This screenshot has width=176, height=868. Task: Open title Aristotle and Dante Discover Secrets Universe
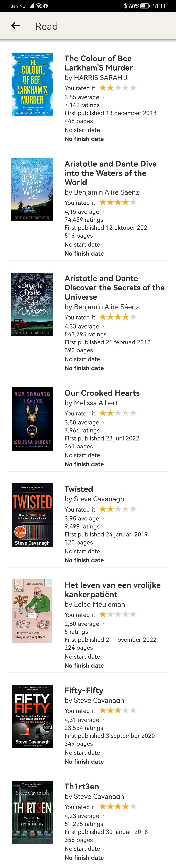click(x=115, y=288)
